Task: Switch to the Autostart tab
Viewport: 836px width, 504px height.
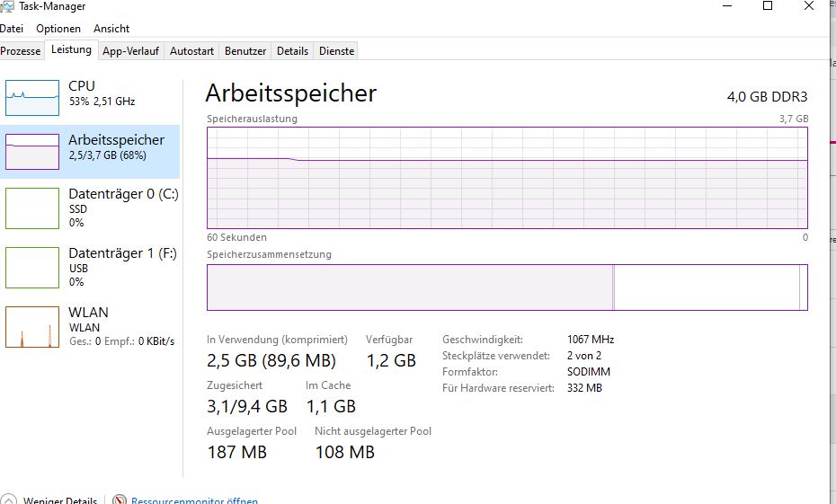Action: point(191,51)
